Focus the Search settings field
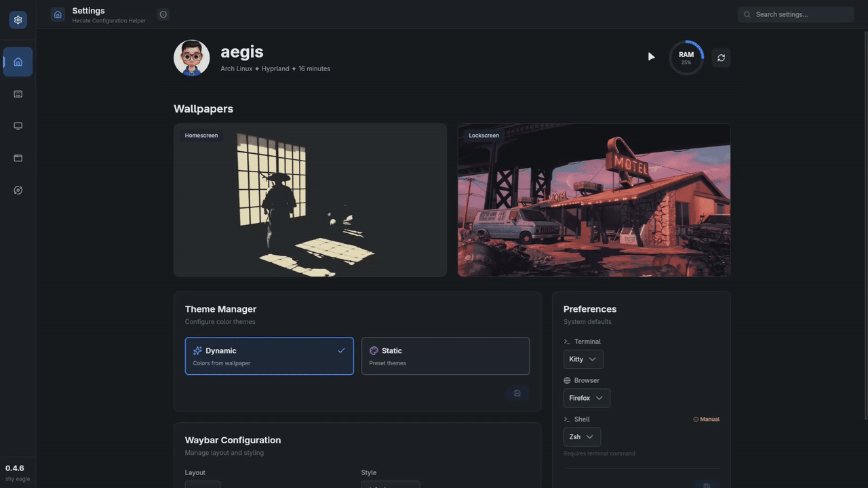This screenshot has width=868, height=488. pos(795,14)
